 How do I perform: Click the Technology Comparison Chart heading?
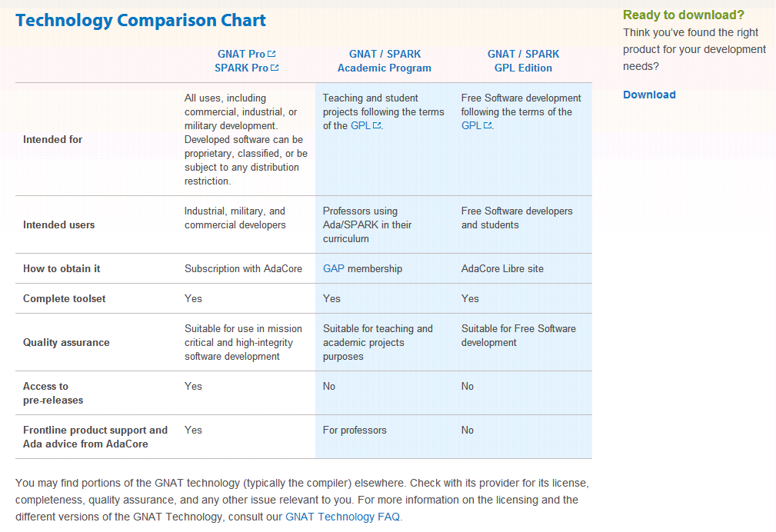click(x=141, y=20)
